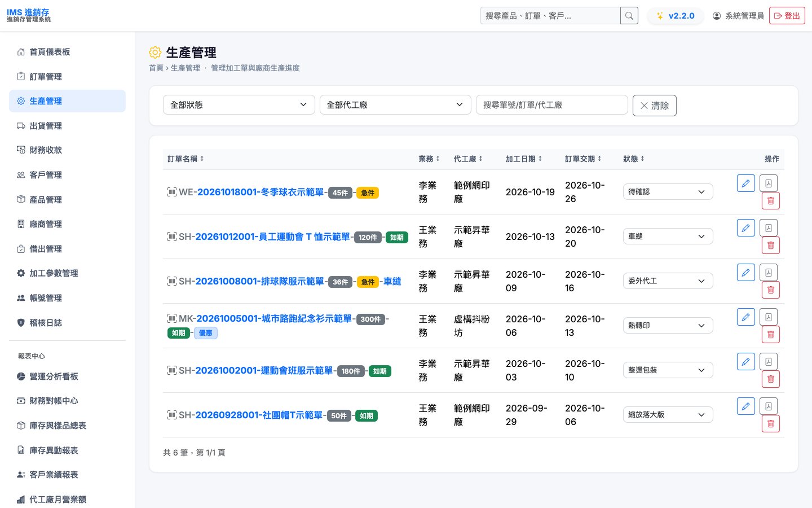This screenshot has width=812, height=508.
Task: Open 帳號管理 in sidebar
Action: [x=67, y=298]
